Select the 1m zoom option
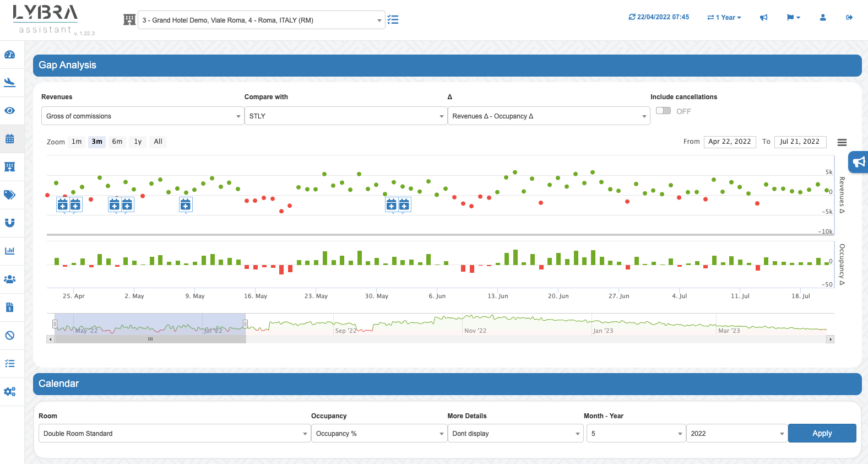Screen dimensions: 868x464 [77, 142]
